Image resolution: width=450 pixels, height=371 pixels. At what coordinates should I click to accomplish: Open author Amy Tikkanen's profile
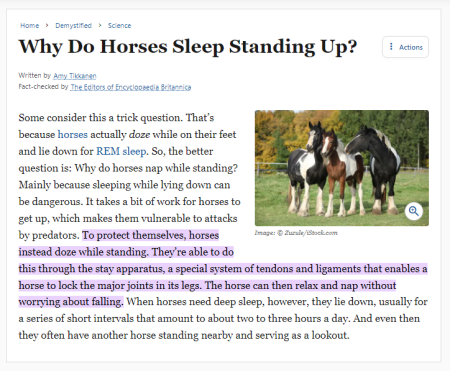pos(75,76)
